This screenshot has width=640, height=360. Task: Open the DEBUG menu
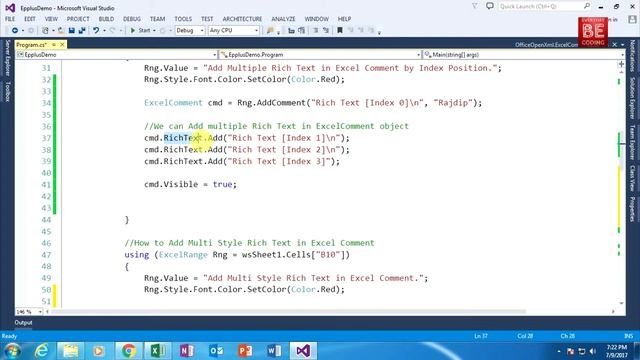pyautogui.click(x=132, y=19)
